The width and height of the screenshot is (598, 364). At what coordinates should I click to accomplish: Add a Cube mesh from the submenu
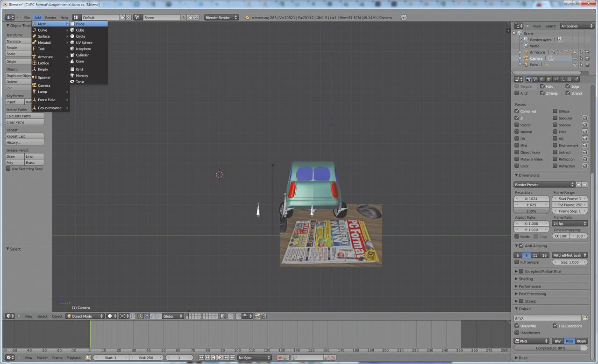coord(88,30)
